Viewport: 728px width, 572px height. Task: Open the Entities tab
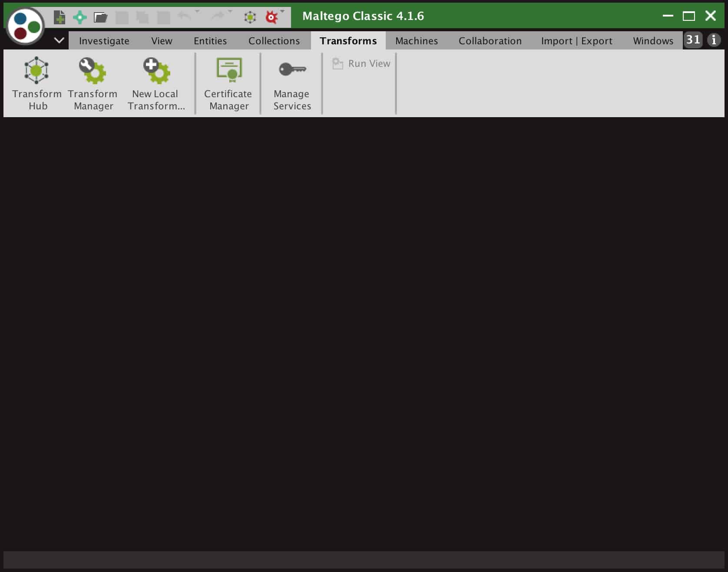click(x=210, y=41)
